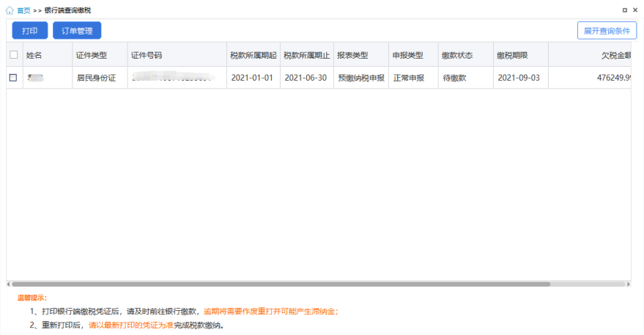Select the 2021-01-01 date cell

(252, 78)
